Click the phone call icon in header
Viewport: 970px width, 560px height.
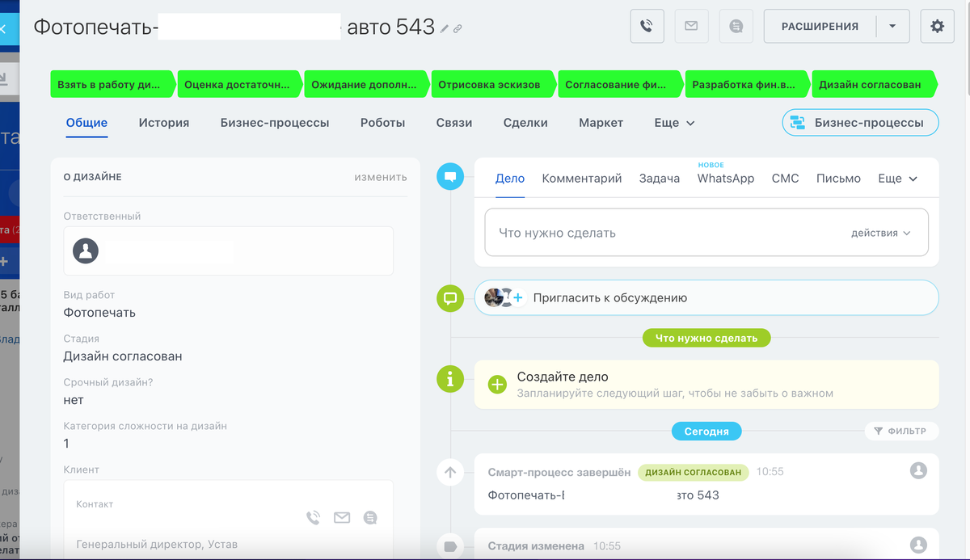[x=647, y=26]
